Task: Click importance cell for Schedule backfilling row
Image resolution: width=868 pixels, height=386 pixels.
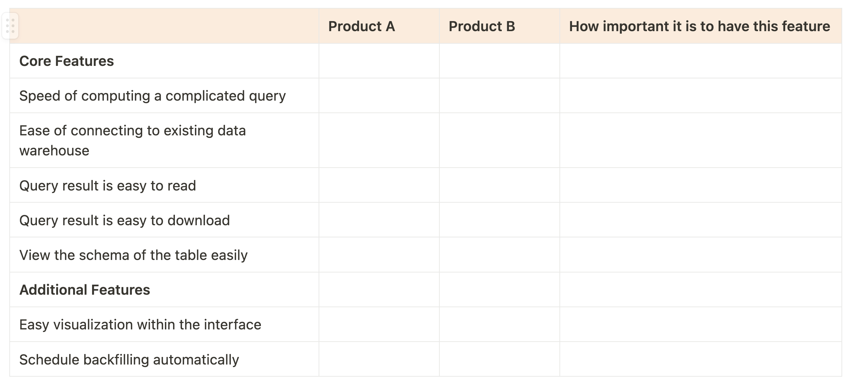Action: tap(700, 359)
